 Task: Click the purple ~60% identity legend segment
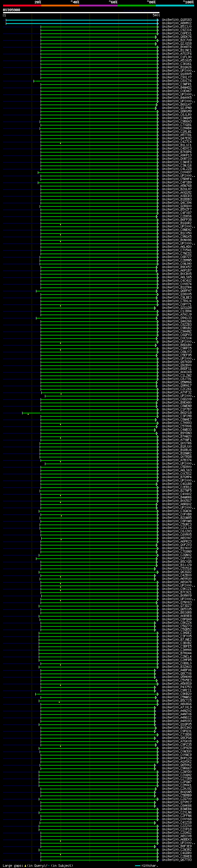(x=99, y=6)
